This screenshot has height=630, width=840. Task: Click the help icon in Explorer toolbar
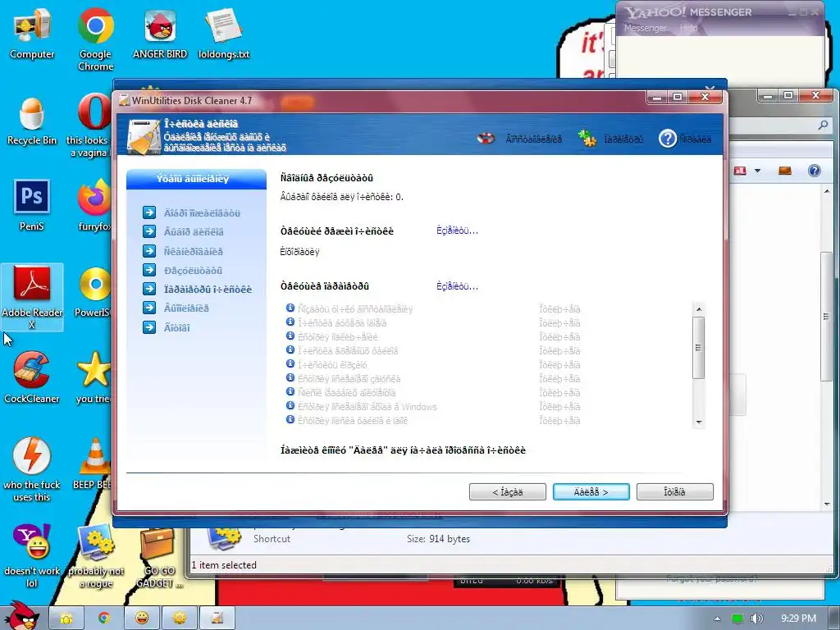click(x=814, y=171)
